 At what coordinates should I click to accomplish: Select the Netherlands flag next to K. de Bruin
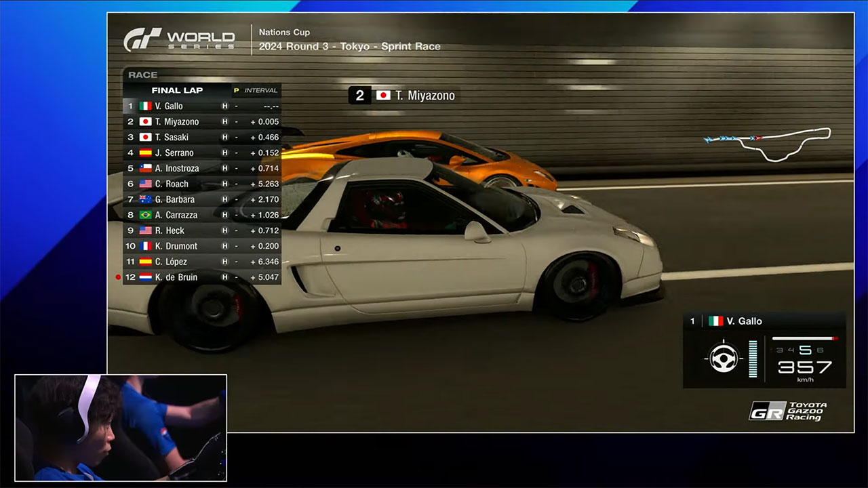click(x=145, y=278)
